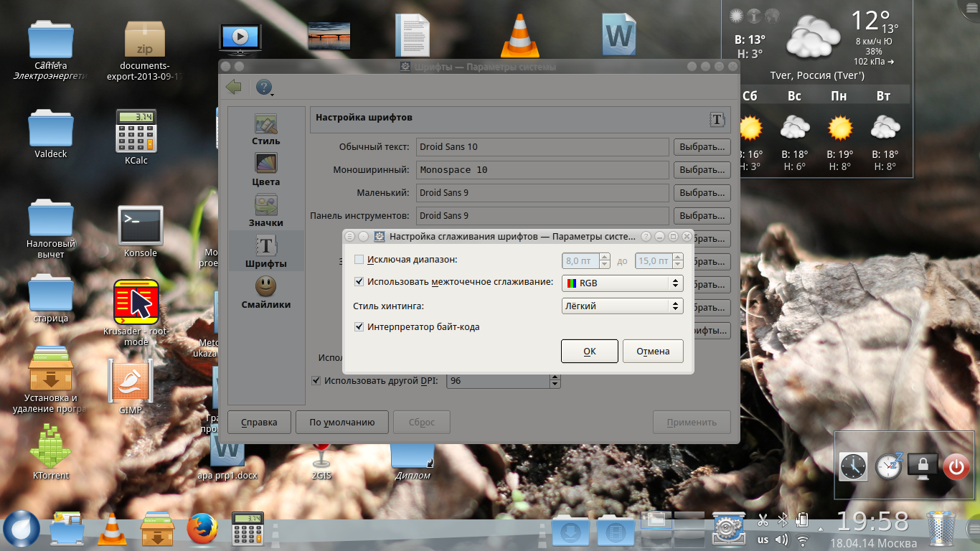Toggle Использовать межточечное сглаживание checkbox

(x=359, y=282)
